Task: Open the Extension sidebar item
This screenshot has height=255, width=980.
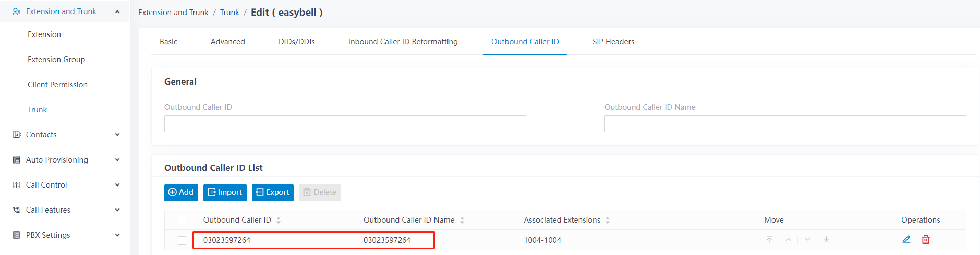Action: coord(44,34)
